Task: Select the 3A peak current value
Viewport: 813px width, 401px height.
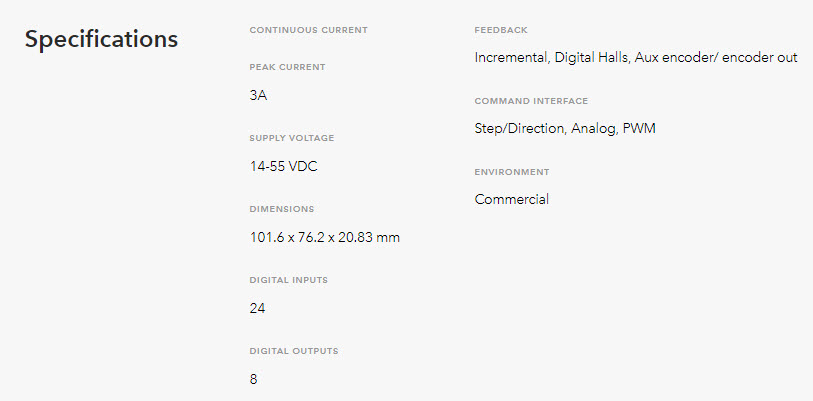Action: (x=258, y=95)
